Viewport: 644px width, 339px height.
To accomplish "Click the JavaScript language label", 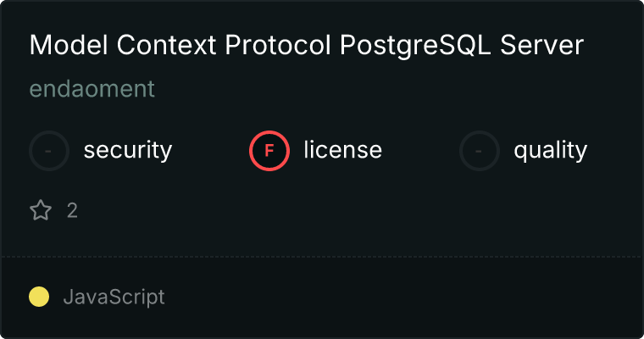I will pyautogui.click(x=114, y=297).
